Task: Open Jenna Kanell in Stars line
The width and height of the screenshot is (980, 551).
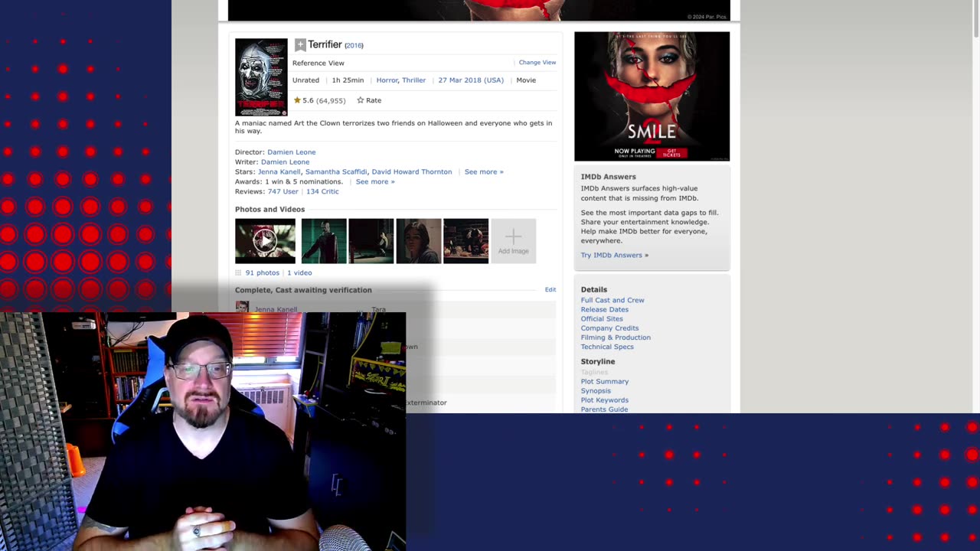Action: (x=279, y=172)
